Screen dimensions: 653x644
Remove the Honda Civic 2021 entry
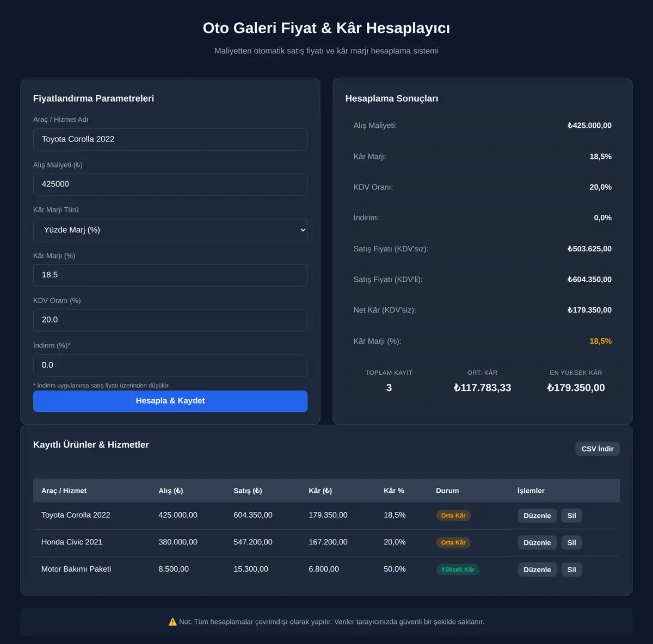pos(571,543)
